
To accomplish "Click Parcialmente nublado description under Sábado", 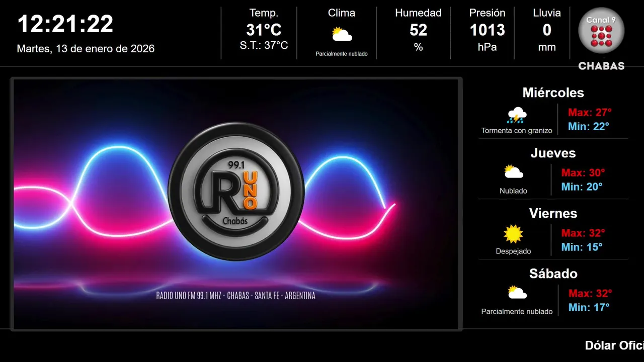I will [517, 312].
